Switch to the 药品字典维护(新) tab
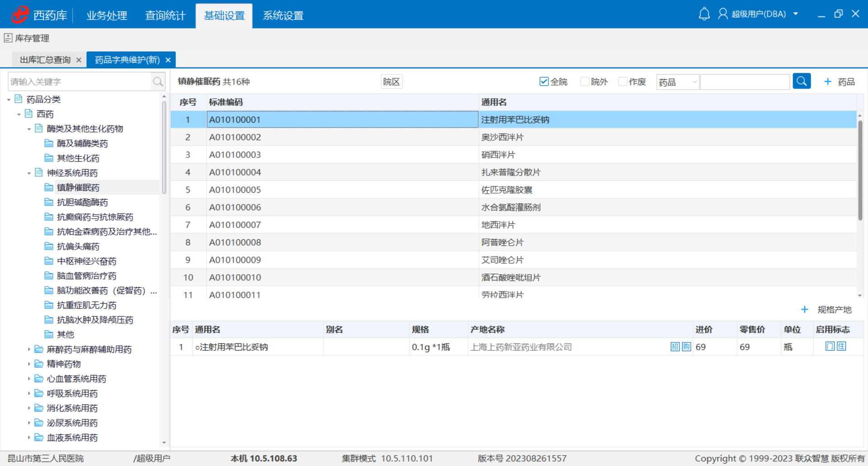The image size is (868, 466). [x=127, y=60]
